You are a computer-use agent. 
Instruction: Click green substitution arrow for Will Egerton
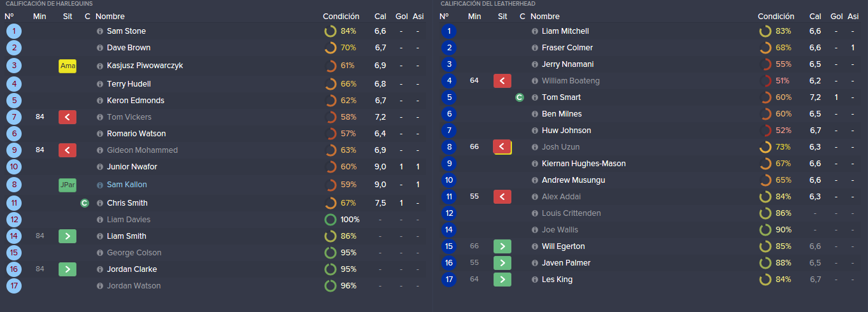502,246
